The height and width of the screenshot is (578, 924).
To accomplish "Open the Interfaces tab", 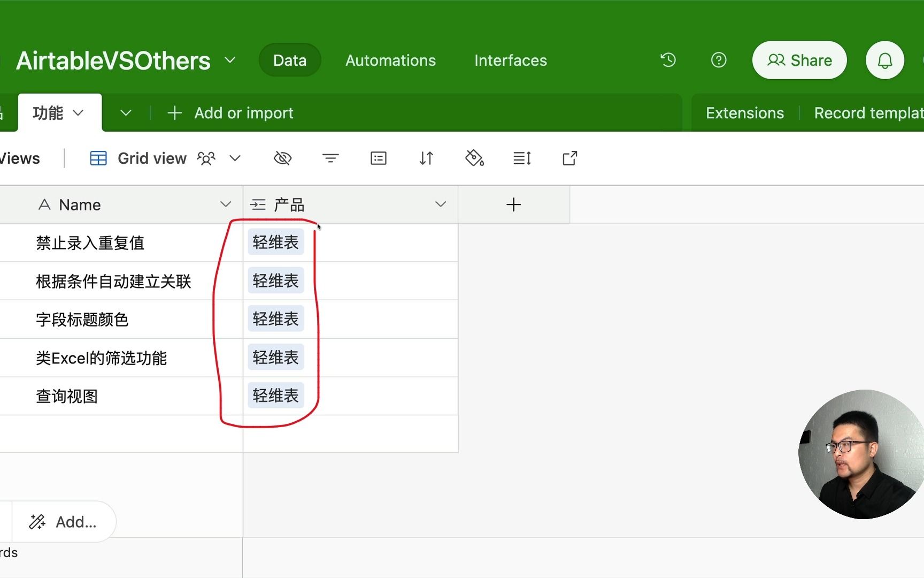I will (x=510, y=60).
